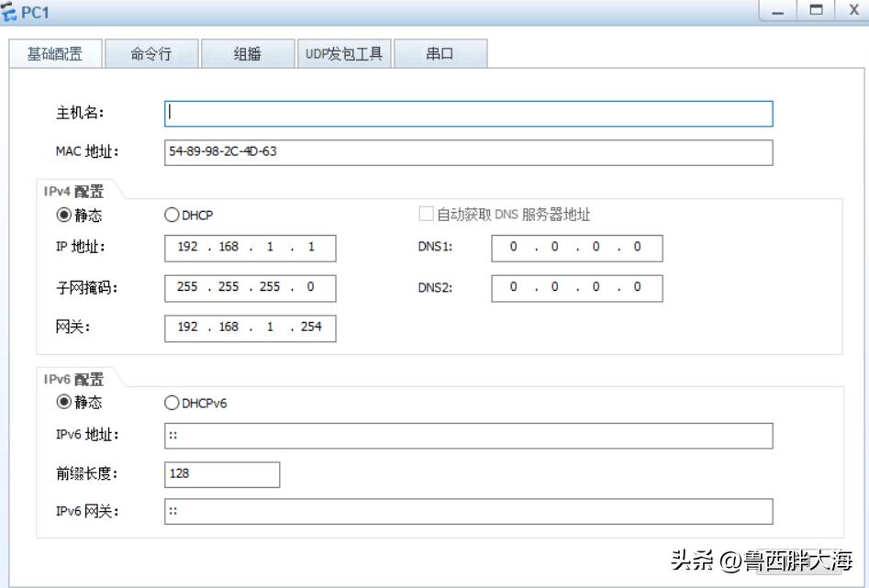The height and width of the screenshot is (588, 869).
Task: Click the MAC 地址 text field
Action: [468, 152]
